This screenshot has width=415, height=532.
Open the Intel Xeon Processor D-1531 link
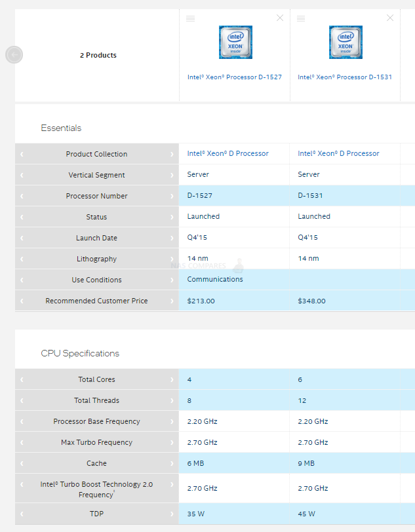click(345, 77)
